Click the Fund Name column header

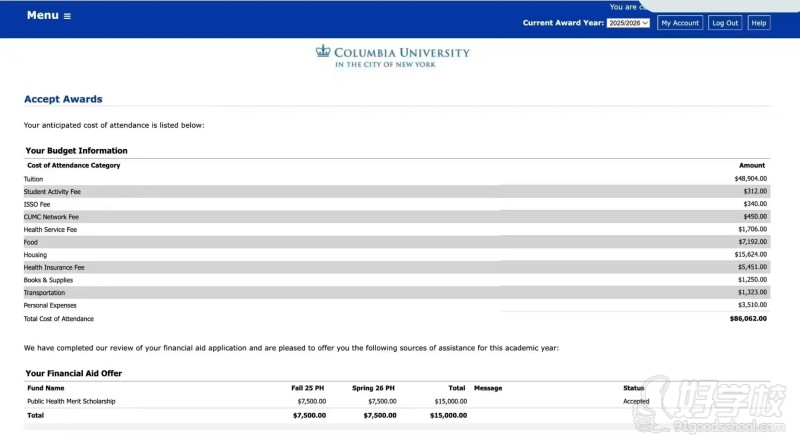pos(45,388)
